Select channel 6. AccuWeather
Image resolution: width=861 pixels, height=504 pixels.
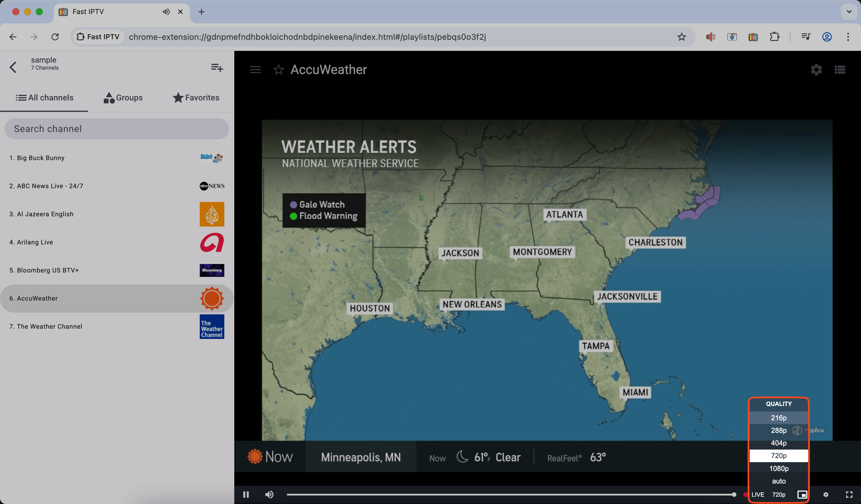point(117,299)
